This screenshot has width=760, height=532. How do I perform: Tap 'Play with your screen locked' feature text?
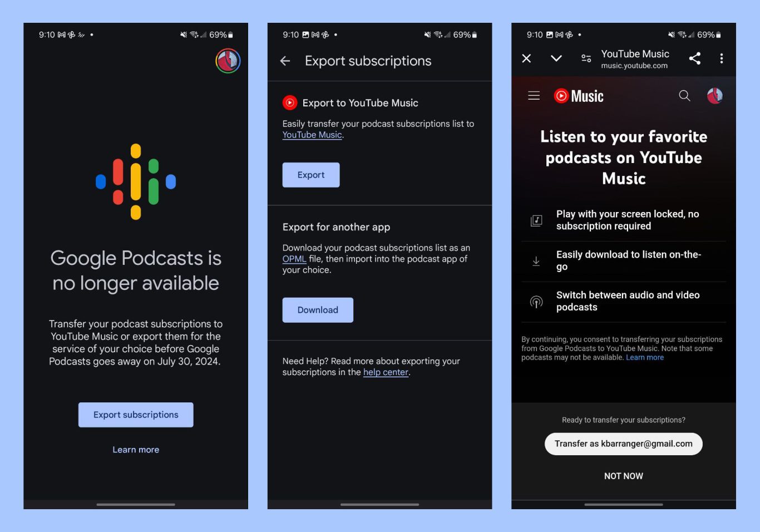click(628, 220)
